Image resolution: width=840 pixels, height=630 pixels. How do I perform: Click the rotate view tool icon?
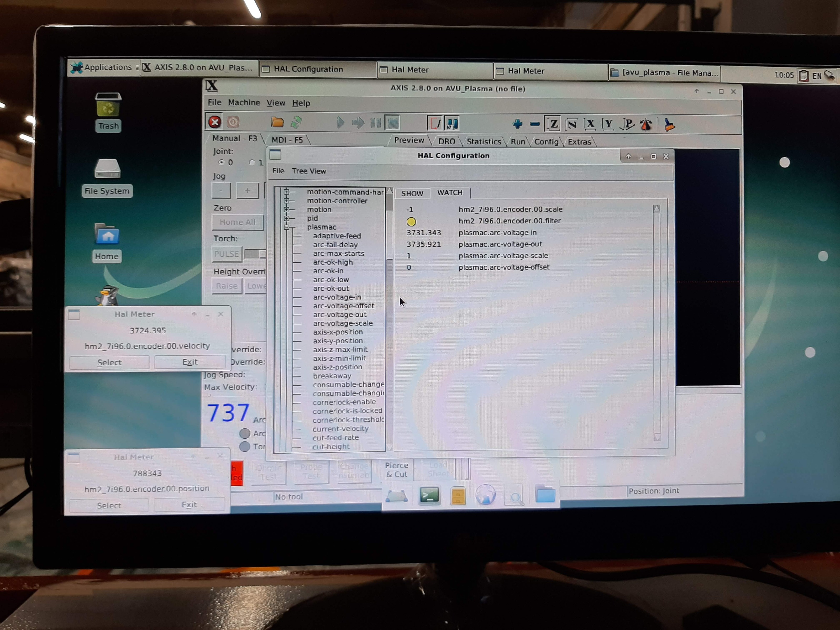click(646, 124)
